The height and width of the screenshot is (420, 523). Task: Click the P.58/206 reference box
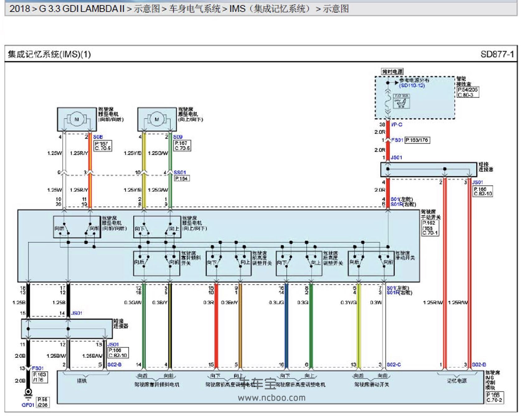click(x=42, y=402)
